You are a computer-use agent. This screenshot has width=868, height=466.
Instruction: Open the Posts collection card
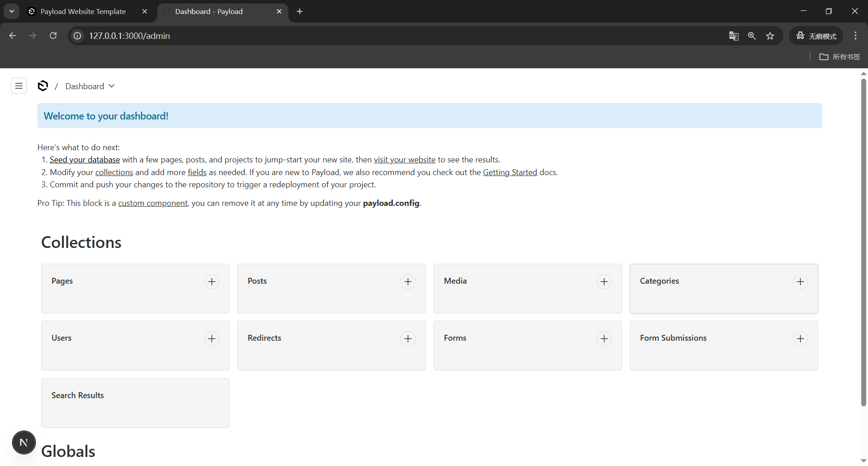331,289
